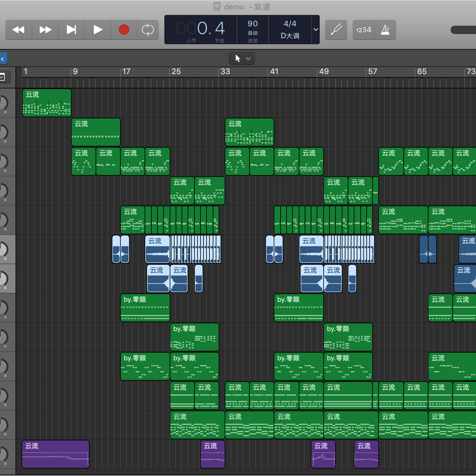Screen dimensions: 476x476
Task: Select the 云流 region at bar 25, fourth track
Action: (182, 191)
